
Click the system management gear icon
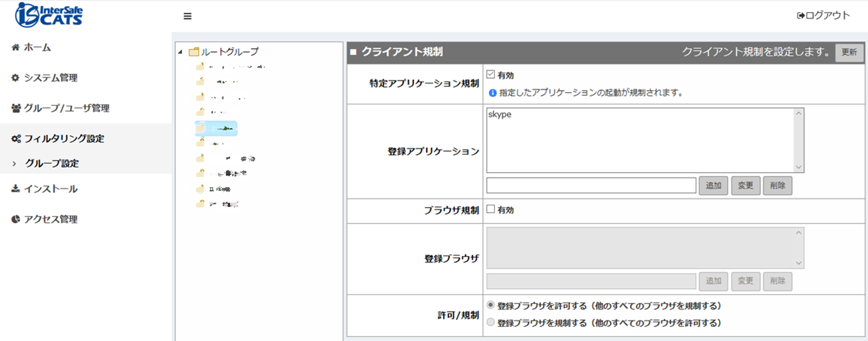[16, 78]
